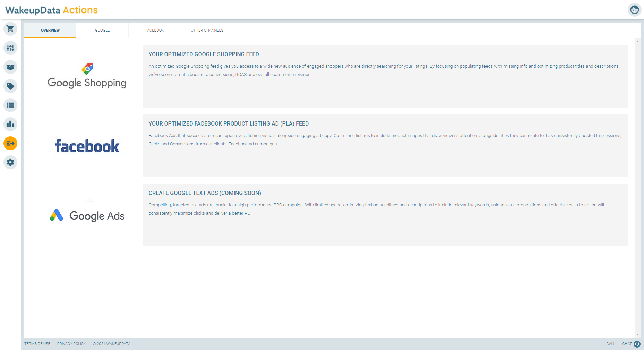Viewport: 644px width, 350px height.
Task: Click the chat headset icon in footer
Action: 637,344
